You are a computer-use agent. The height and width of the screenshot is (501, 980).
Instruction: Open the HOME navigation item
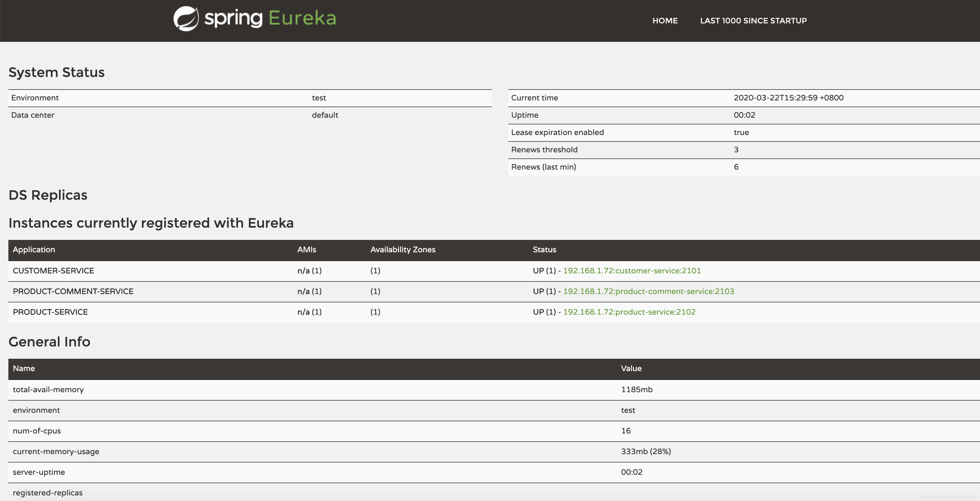(x=665, y=21)
